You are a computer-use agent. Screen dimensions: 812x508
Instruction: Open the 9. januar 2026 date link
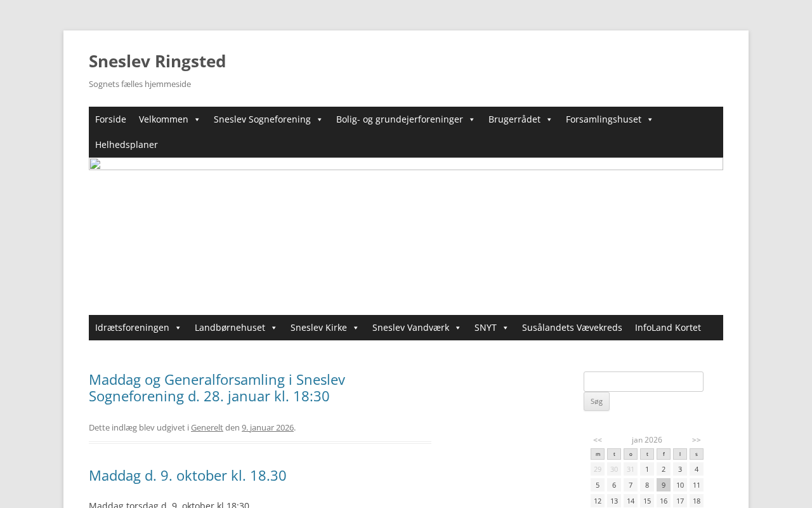click(268, 427)
